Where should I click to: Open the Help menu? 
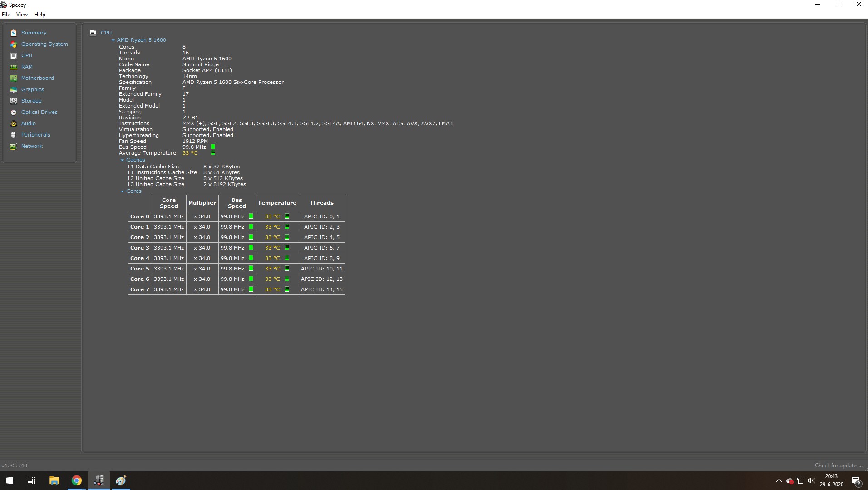coord(39,15)
